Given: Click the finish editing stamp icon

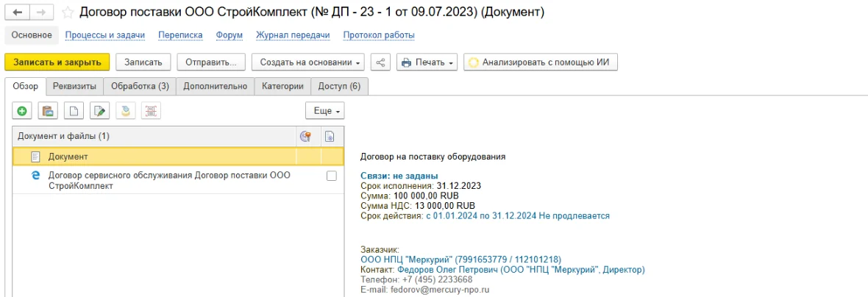Looking at the screenshot, I should (x=126, y=110).
